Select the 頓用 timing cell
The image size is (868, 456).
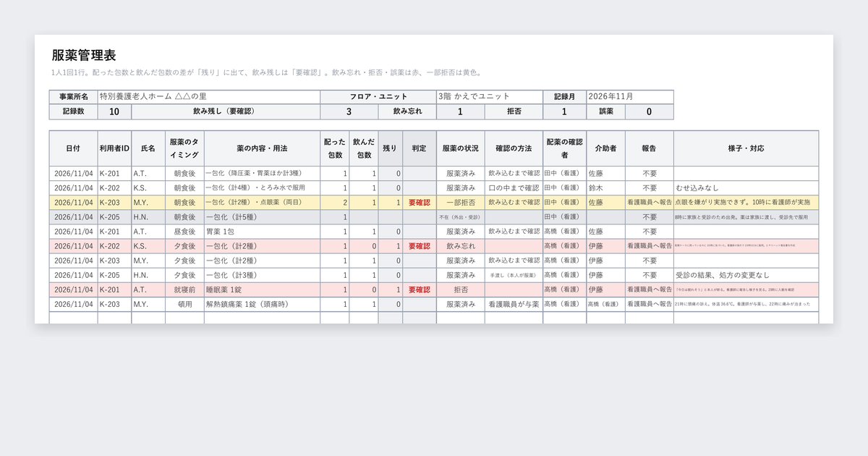coord(184,305)
